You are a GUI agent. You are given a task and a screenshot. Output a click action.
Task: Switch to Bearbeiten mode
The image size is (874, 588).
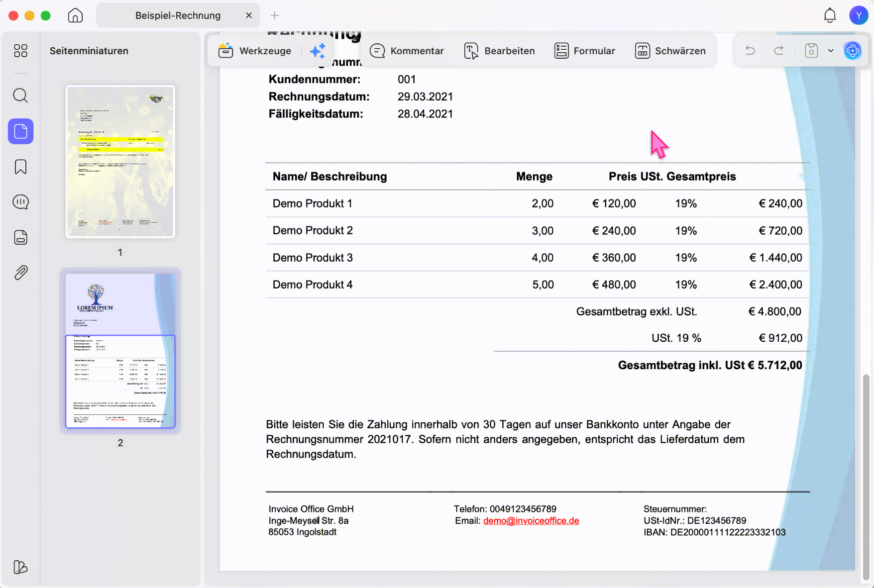coord(499,51)
